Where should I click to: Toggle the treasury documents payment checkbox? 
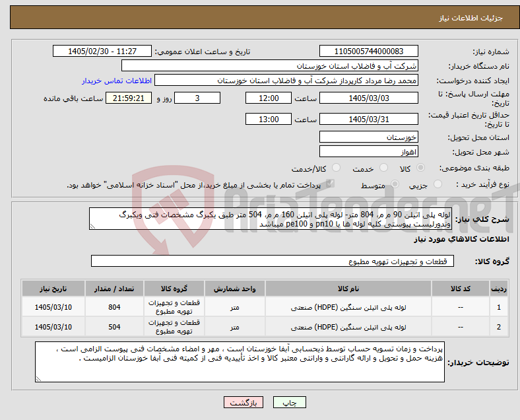[x=330, y=184]
